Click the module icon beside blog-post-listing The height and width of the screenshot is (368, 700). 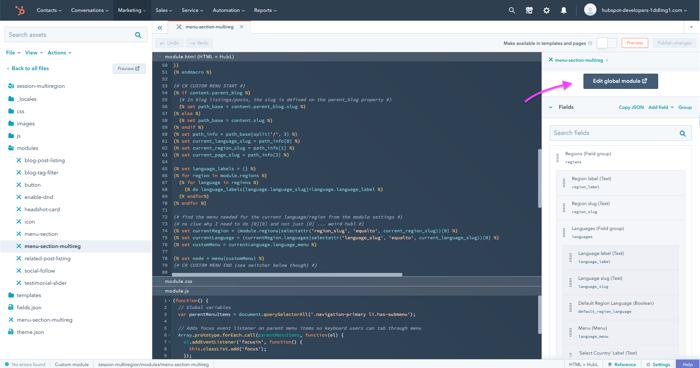click(18, 160)
